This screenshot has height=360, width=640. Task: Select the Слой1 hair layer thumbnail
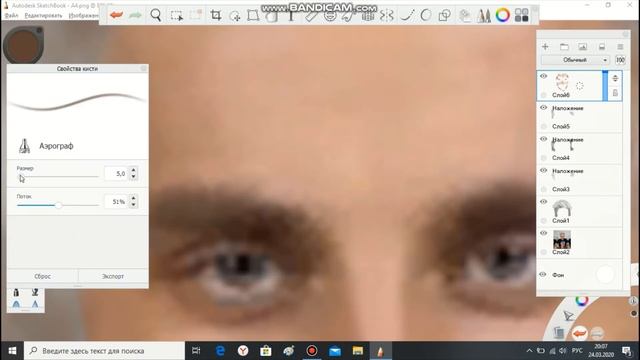(562, 209)
